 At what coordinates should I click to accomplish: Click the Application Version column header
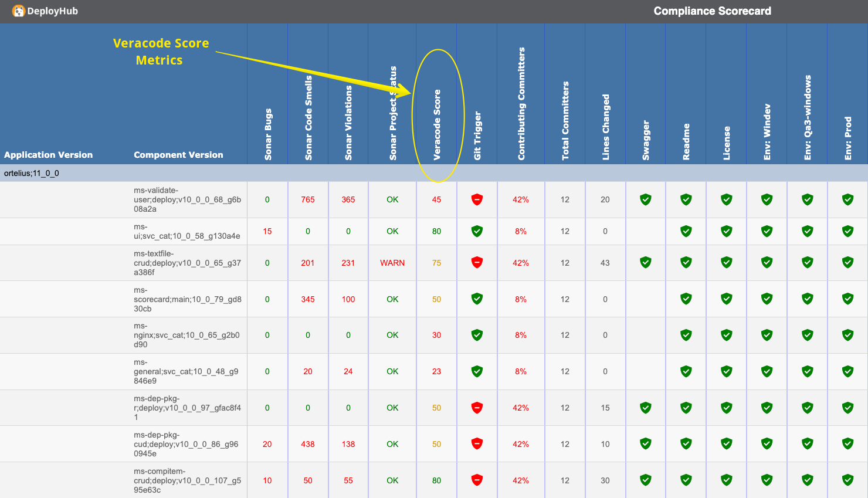(49, 155)
